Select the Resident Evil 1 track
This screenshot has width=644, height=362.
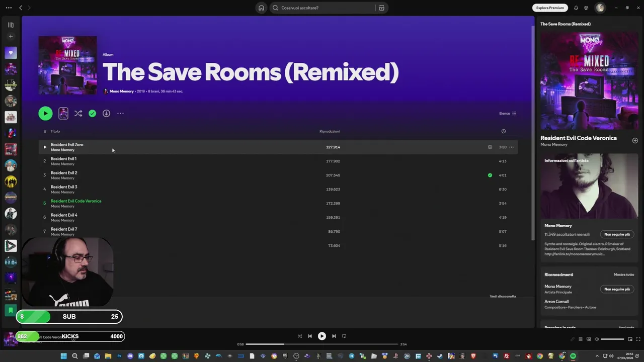[x=278, y=161]
